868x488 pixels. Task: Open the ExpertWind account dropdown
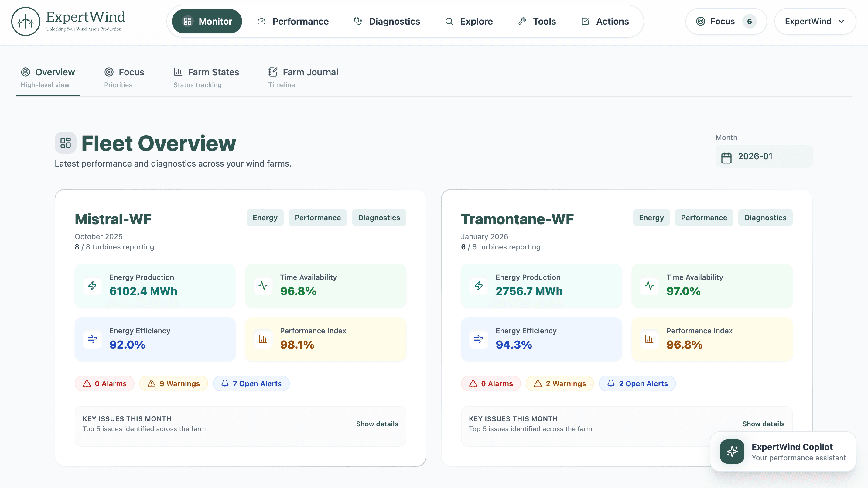click(815, 21)
